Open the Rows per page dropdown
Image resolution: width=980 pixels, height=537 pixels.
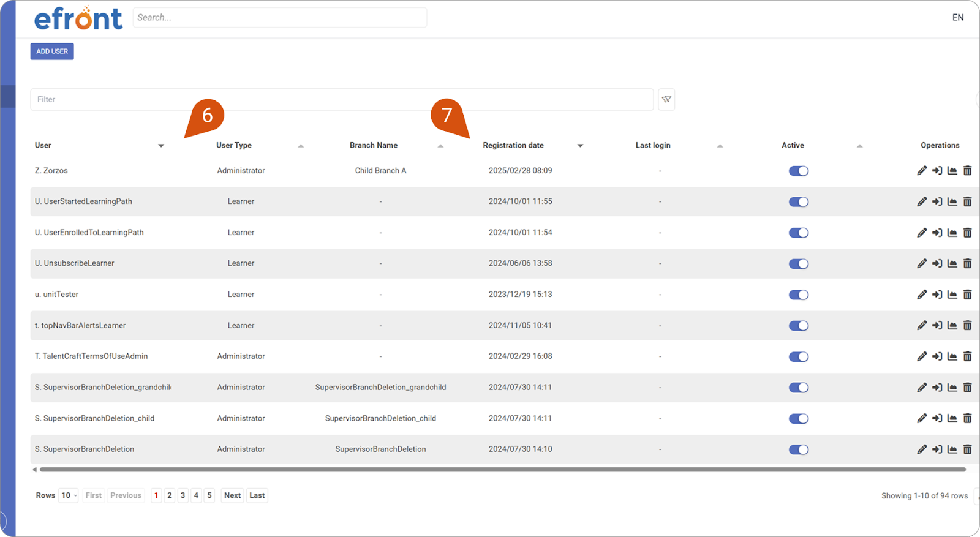[x=68, y=495]
